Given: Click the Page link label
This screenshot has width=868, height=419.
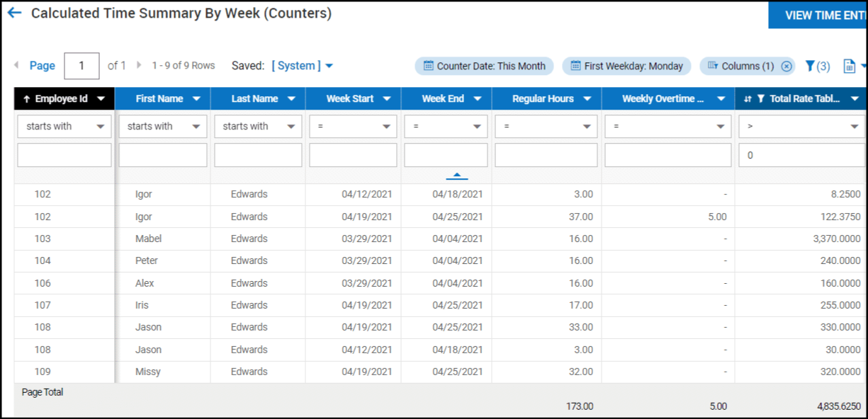Looking at the screenshot, I should [x=42, y=66].
